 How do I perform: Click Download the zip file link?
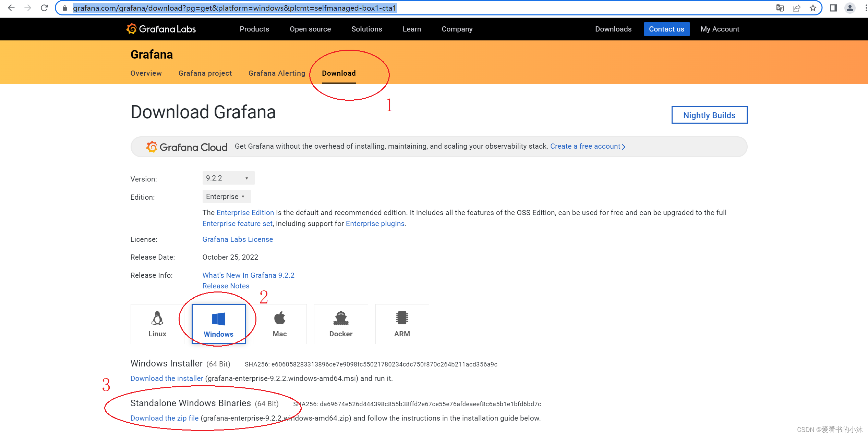click(x=165, y=418)
